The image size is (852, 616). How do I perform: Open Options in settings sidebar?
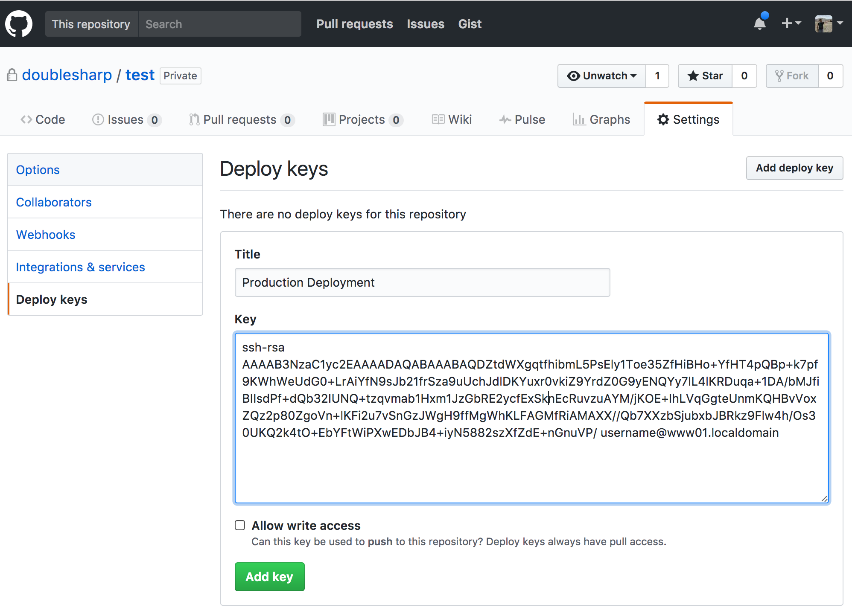coord(105,170)
